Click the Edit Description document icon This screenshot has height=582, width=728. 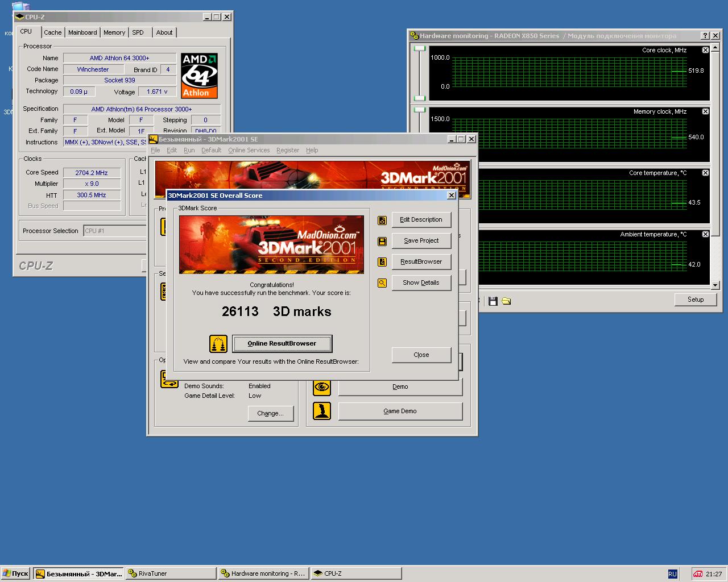click(x=382, y=220)
